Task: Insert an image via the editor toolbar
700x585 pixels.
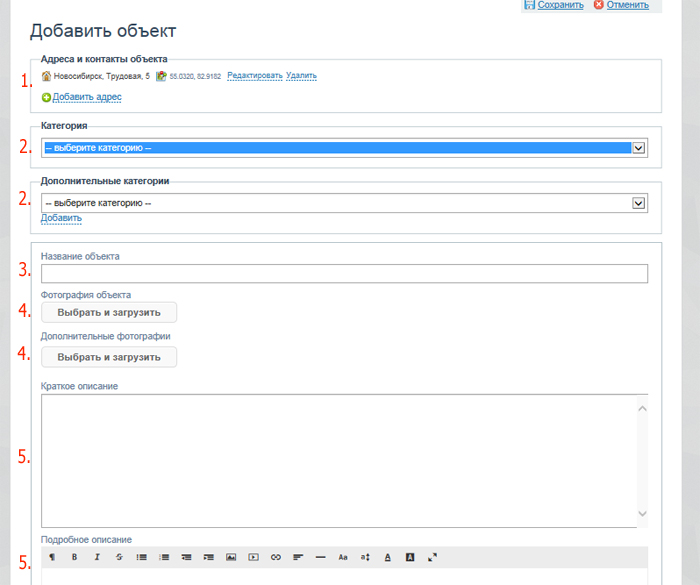Action: (x=231, y=557)
